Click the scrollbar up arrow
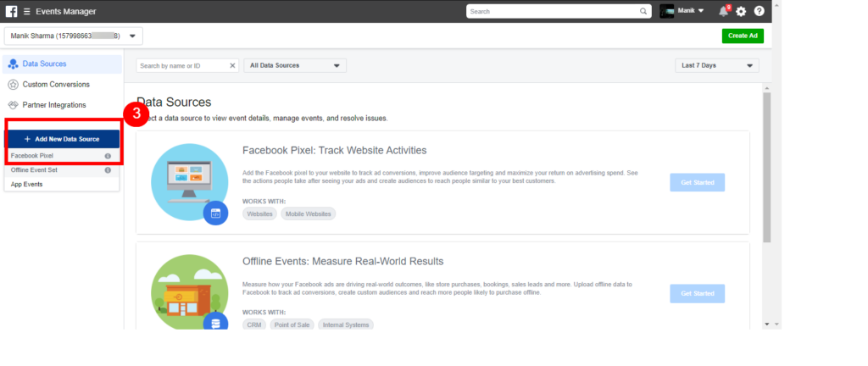 766,87
